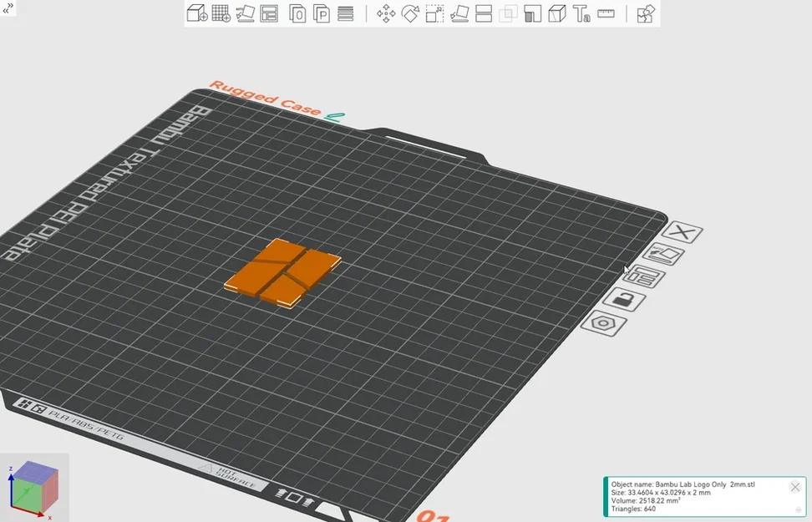
Task: Add a new plate with grid-plus icon
Action: 221,13
